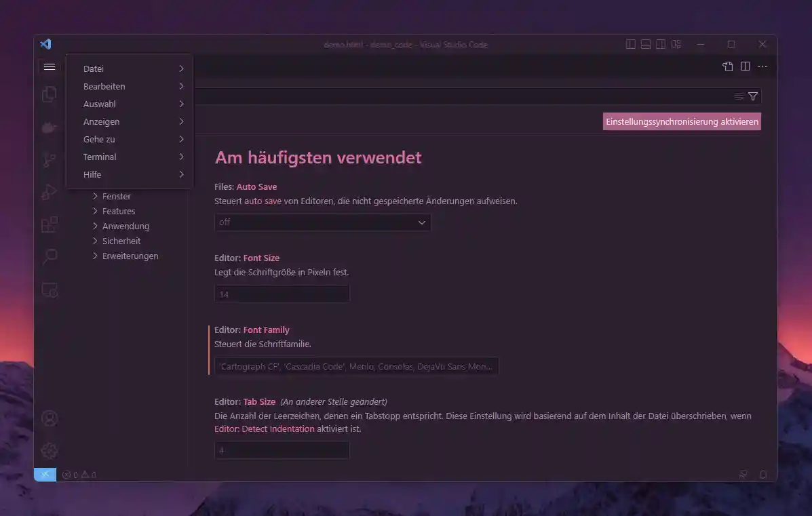The height and width of the screenshot is (516, 812).
Task: Click the 'Am häufigsten verwendet' heading
Action: (x=318, y=157)
